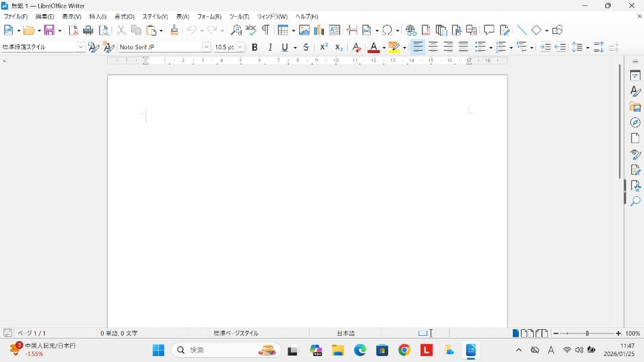Screen dimensions: 644x362
Task: Insert a special character (omega icon)
Action: (388, 30)
